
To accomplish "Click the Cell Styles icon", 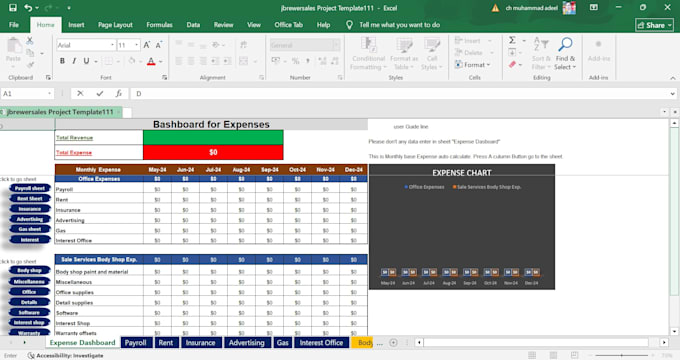I will click(x=432, y=45).
